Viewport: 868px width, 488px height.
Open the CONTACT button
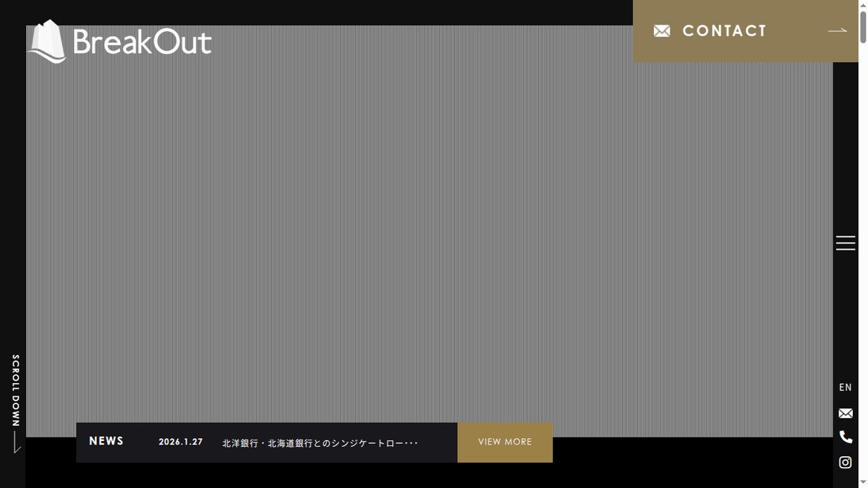[746, 31]
